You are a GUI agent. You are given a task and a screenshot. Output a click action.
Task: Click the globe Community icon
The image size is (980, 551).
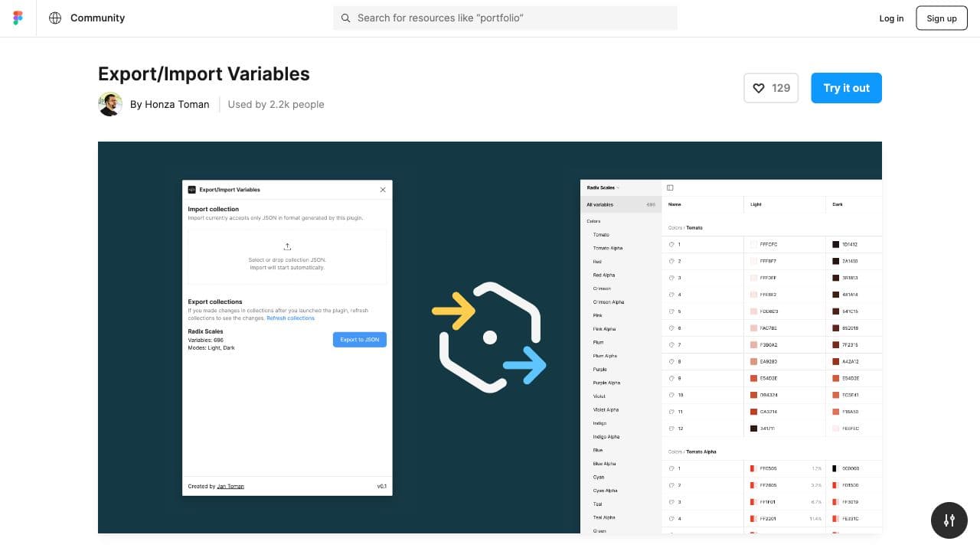click(55, 18)
